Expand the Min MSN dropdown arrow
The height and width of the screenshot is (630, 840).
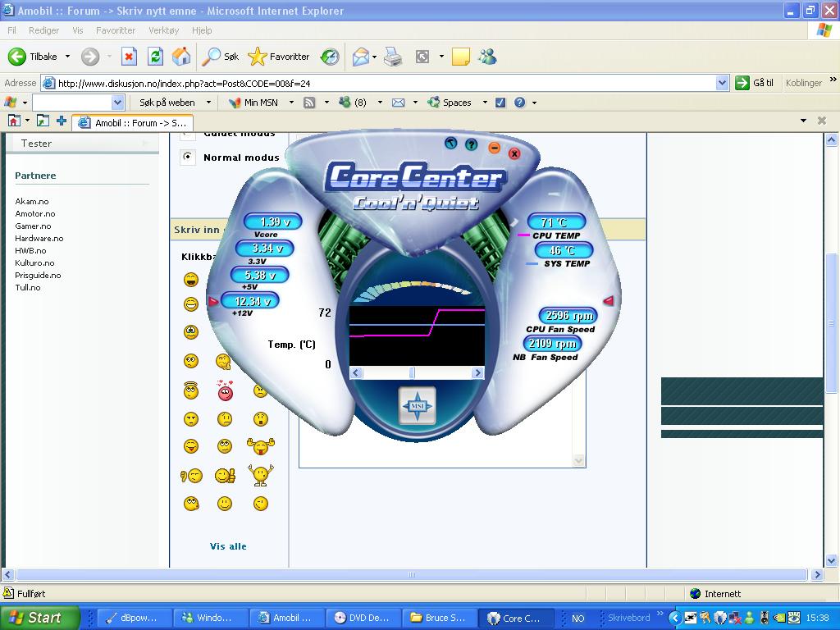click(291, 103)
